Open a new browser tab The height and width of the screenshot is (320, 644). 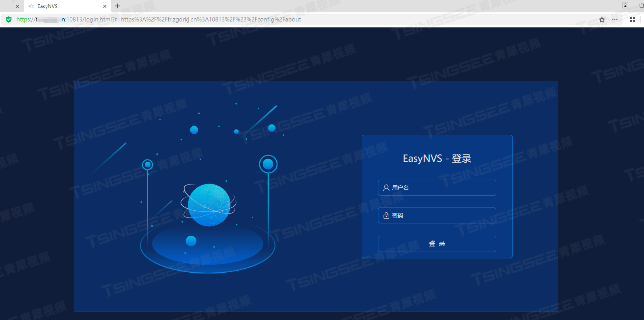click(118, 6)
